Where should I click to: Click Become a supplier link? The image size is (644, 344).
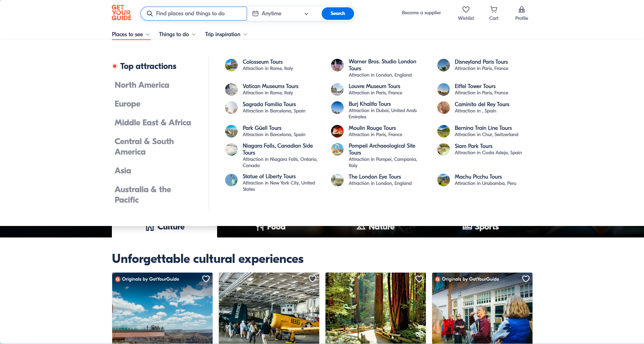point(421,13)
